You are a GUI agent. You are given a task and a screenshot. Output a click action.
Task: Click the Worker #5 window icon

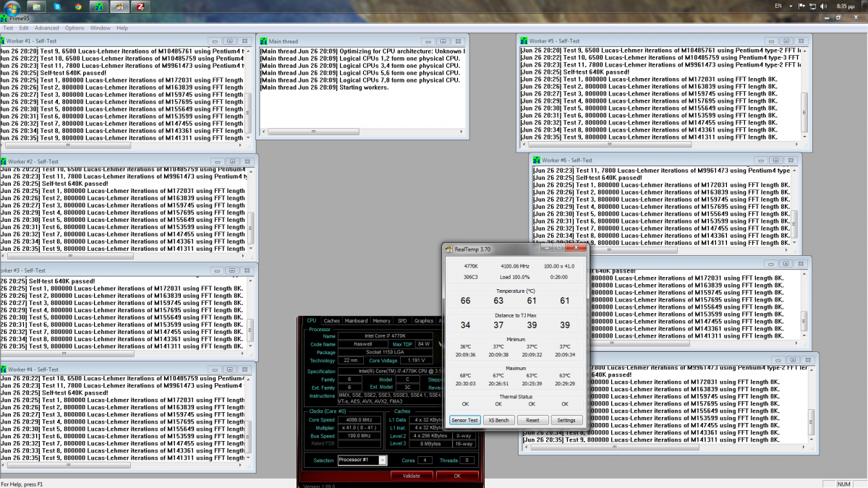[524, 41]
